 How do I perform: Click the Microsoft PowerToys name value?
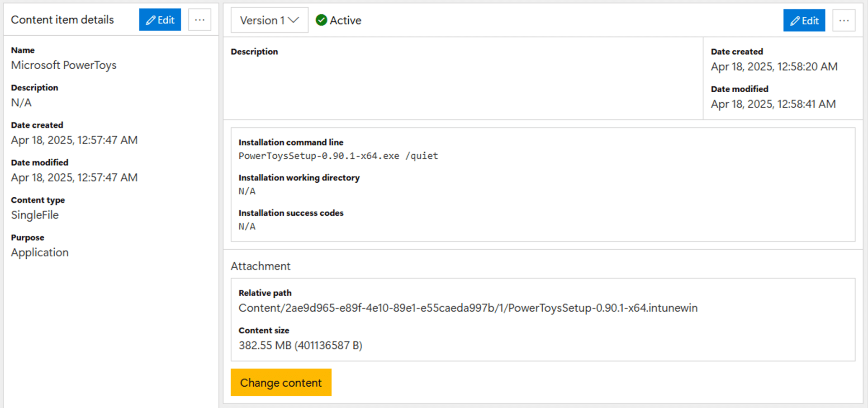click(64, 65)
